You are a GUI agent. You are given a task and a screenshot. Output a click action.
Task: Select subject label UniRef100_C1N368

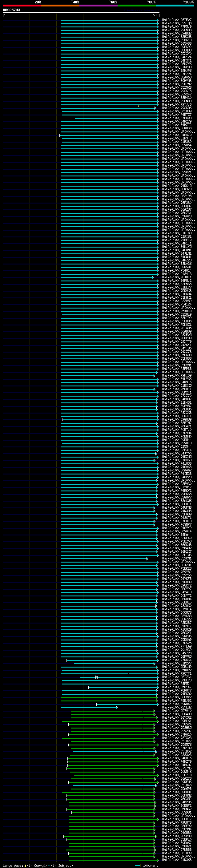177,860
